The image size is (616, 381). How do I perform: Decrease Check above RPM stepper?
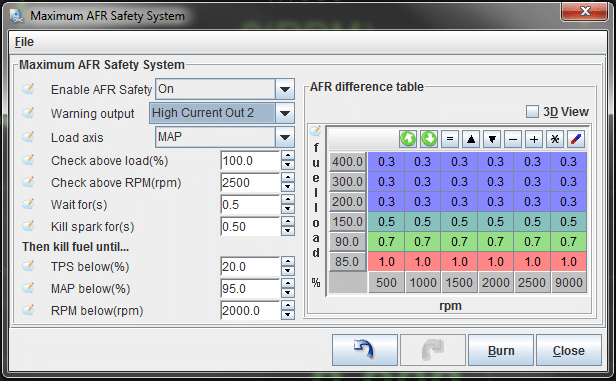(x=288, y=187)
